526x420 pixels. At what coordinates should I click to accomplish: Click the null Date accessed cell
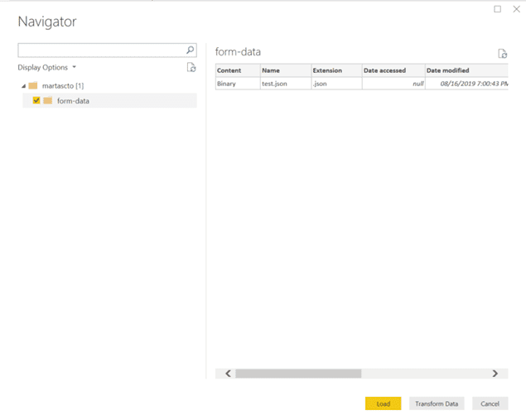pyautogui.click(x=393, y=84)
